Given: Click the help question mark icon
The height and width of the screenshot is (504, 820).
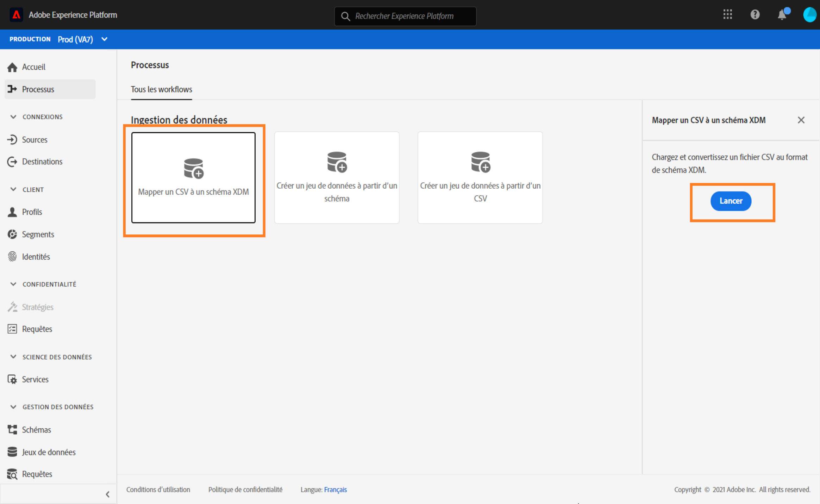Looking at the screenshot, I should coord(755,15).
